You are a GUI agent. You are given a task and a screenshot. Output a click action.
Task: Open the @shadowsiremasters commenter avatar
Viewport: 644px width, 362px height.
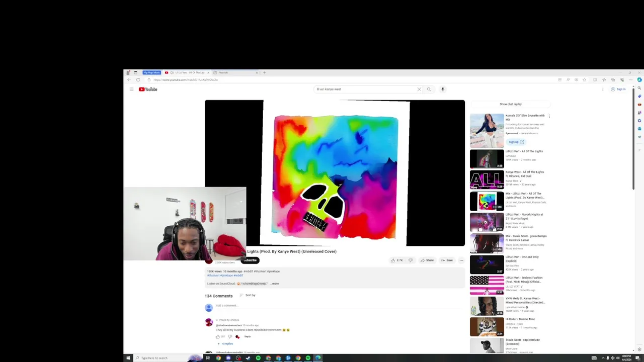point(209,323)
